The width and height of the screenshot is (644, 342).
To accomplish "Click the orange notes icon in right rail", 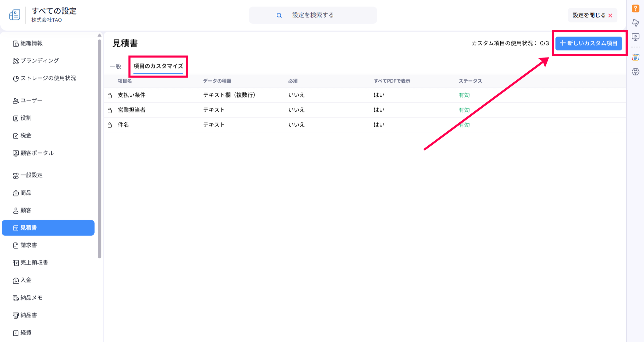I will 635,57.
